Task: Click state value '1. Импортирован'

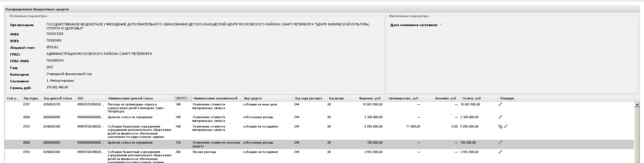Action: [x=60, y=81]
